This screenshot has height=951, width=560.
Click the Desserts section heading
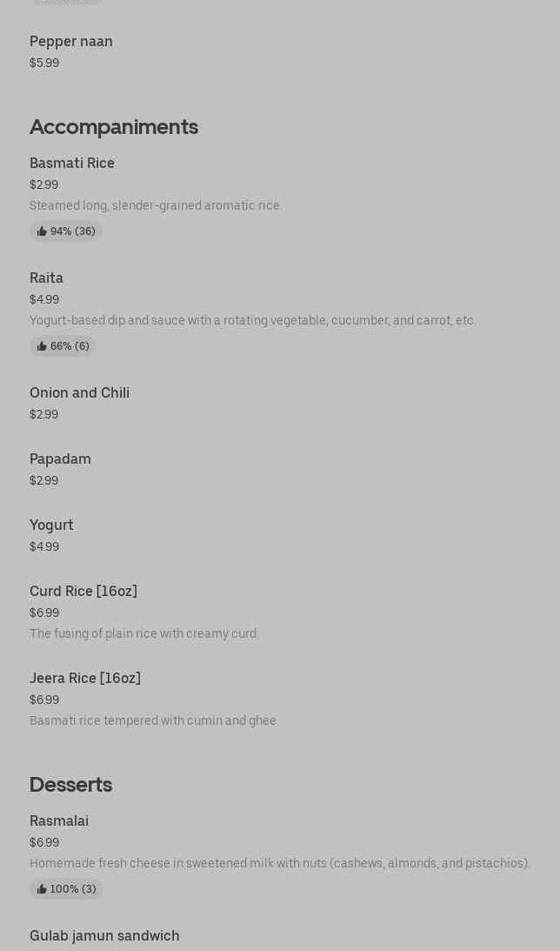point(71,785)
